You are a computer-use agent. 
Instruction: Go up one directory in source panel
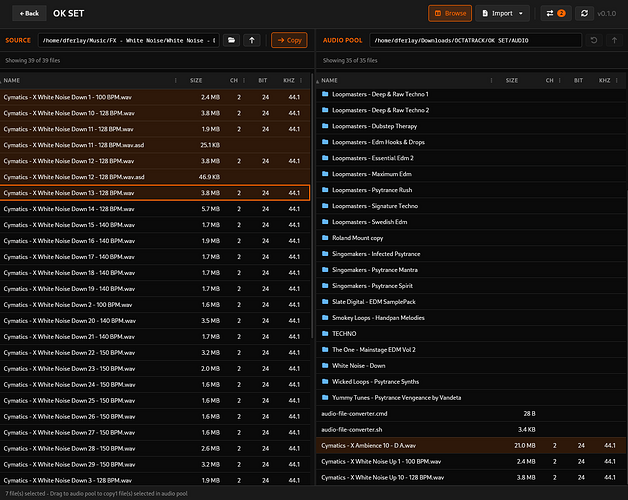tap(252, 40)
